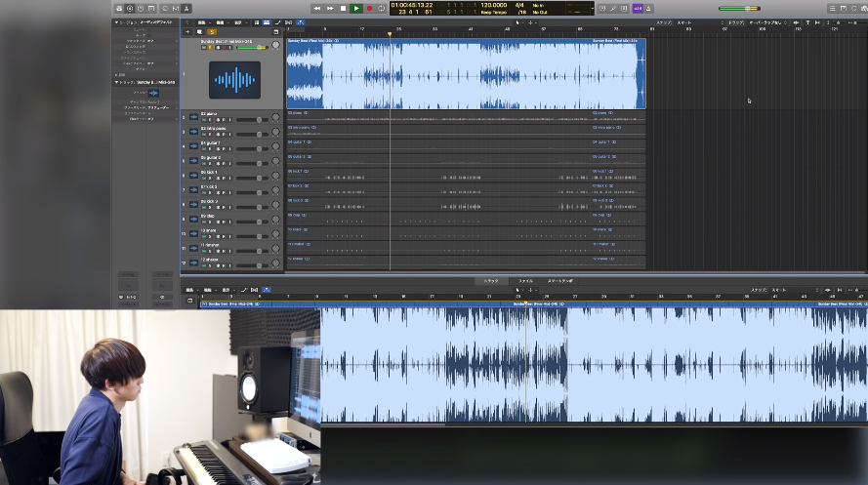
Task: Expand the region inspector disclosure triangle
Action: point(115,21)
